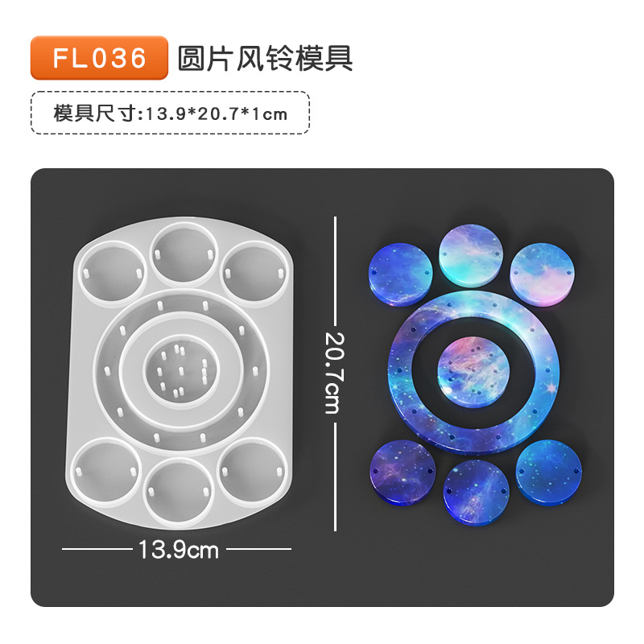Click the 13.9cm width label
The height and width of the screenshot is (644, 644).
click(178, 550)
